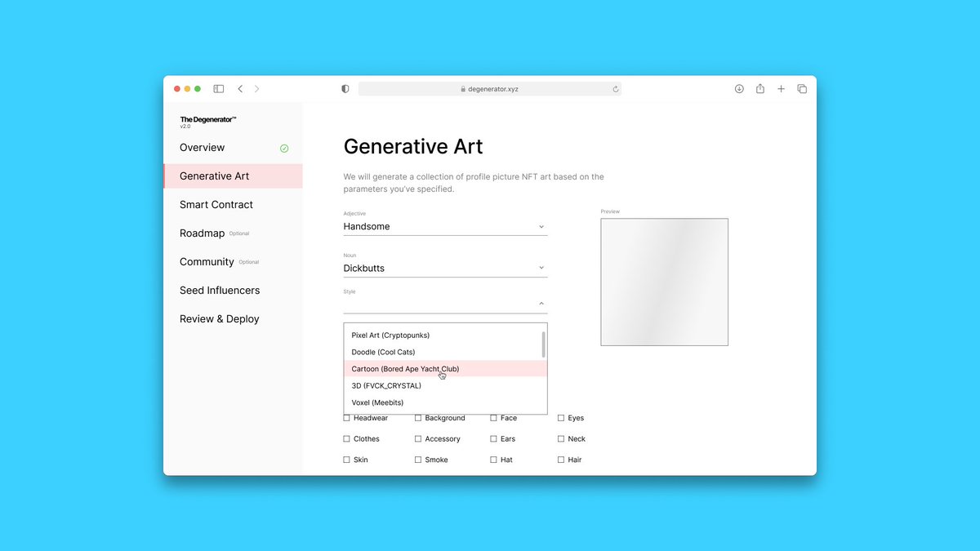The height and width of the screenshot is (551, 980).
Task: Go to Seed Influencers section
Action: click(x=220, y=291)
